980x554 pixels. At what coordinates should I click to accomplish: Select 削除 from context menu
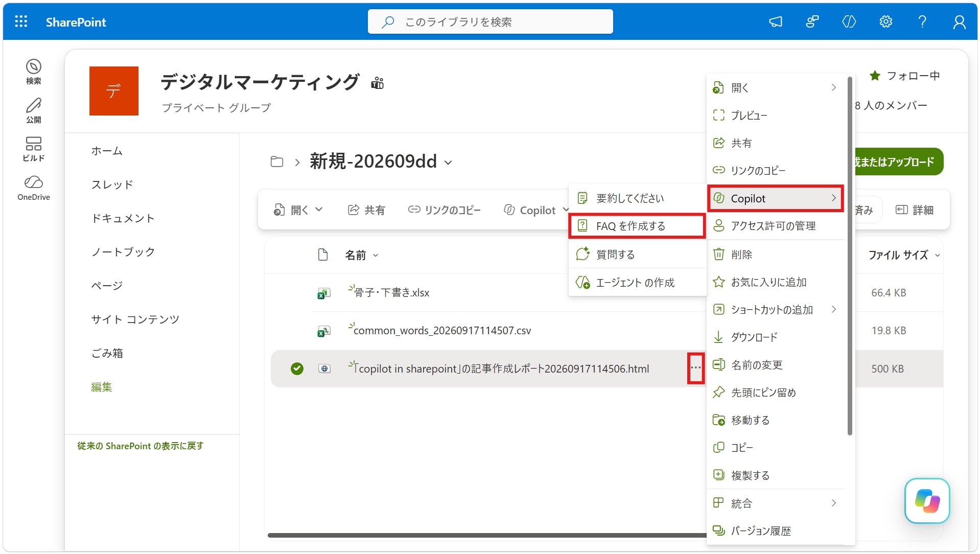coord(775,255)
